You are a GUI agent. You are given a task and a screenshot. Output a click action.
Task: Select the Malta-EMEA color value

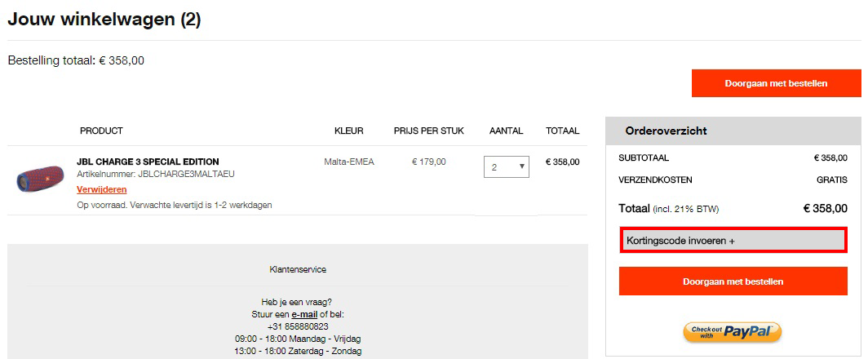(348, 162)
